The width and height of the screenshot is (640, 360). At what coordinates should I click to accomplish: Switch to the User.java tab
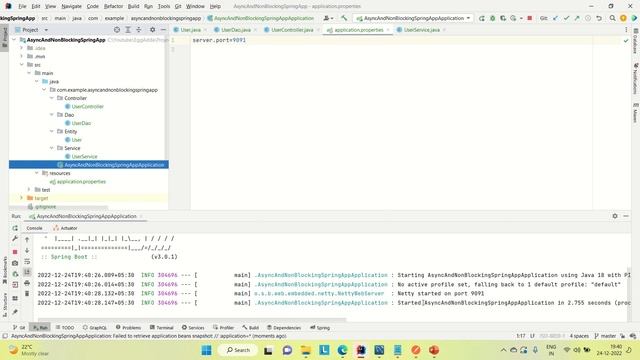190,30
